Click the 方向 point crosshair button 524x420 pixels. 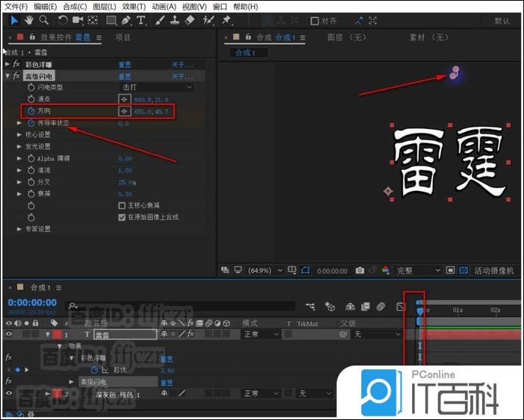pyautogui.click(x=125, y=111)
